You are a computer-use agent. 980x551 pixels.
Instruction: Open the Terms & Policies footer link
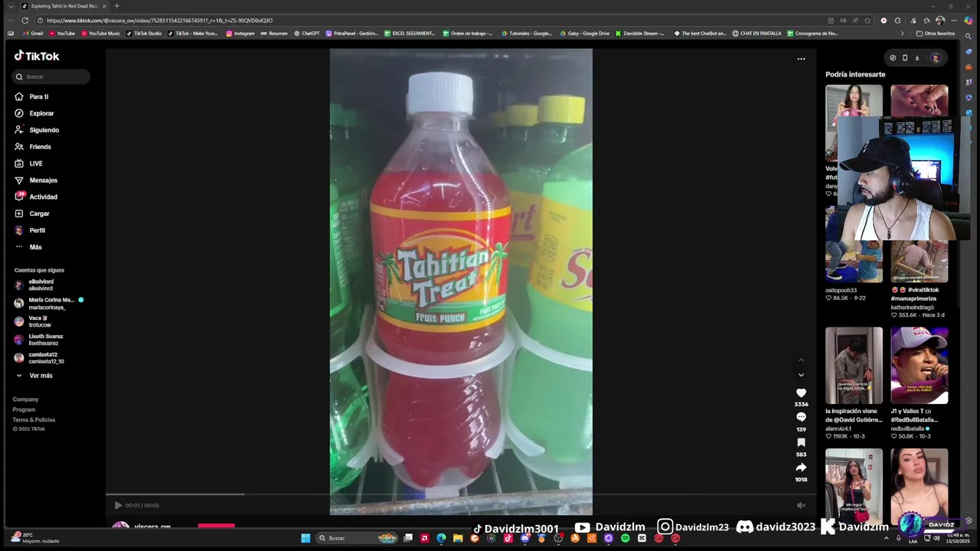coord(34,419)
